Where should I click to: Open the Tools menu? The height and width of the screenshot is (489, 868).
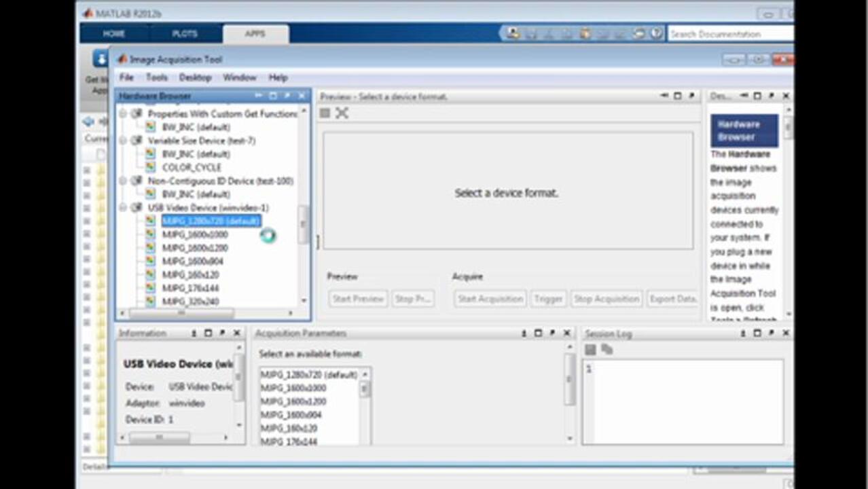[156, 77]
